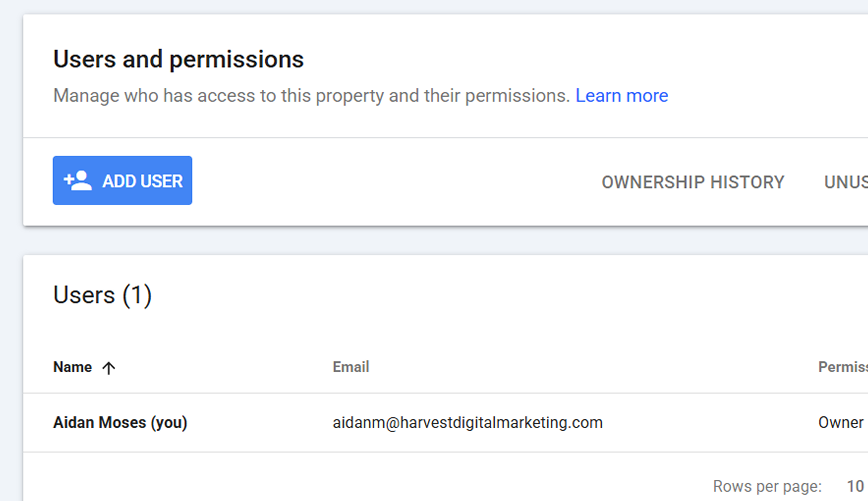Click the Rows per page label

point(767,487)
